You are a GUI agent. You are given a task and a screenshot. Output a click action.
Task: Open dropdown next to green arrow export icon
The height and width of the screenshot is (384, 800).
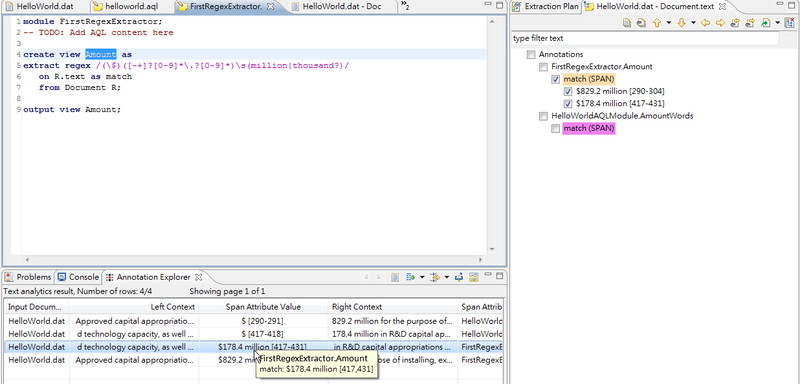click(778, 23)
